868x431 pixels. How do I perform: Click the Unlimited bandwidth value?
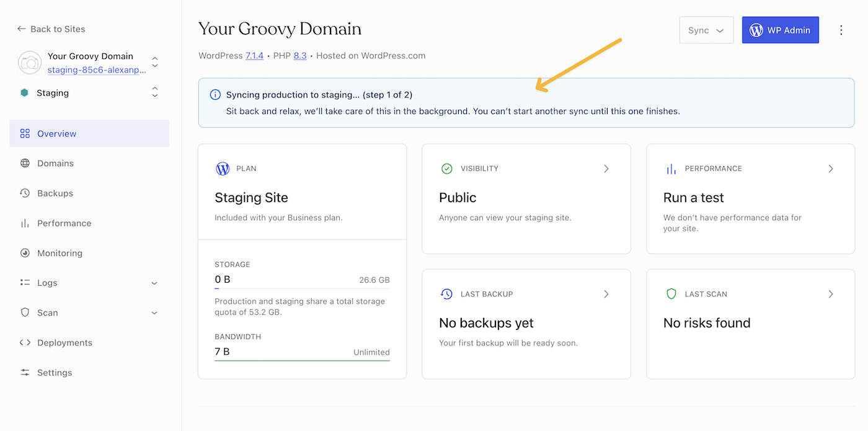pos(371,352)
